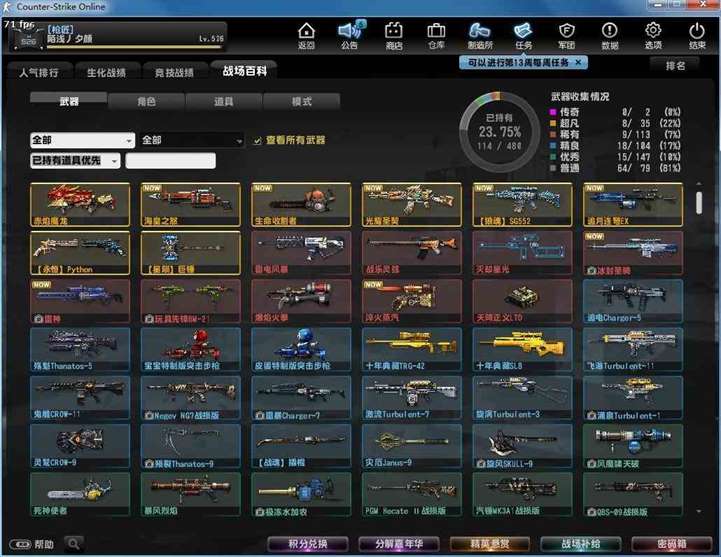Click the orange 超凡 rarity swatch
This screenshot has width=721, height=557.
pos(553,123)
